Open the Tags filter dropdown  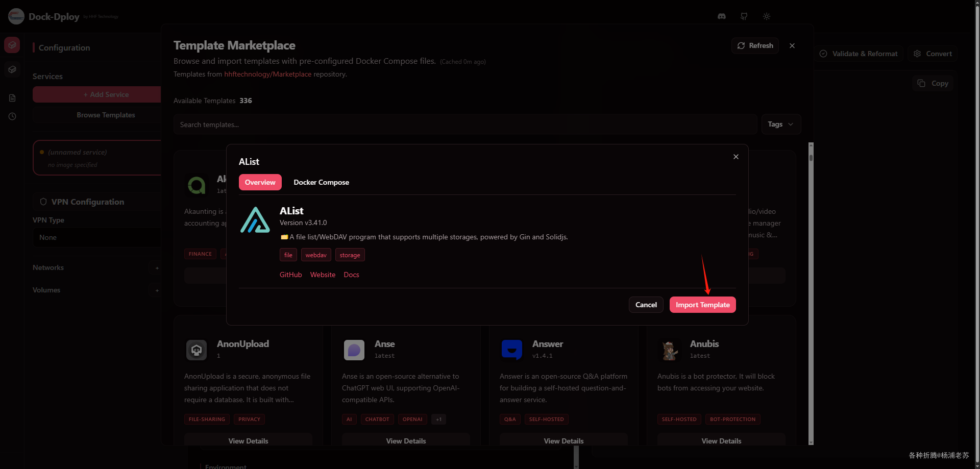781,124
